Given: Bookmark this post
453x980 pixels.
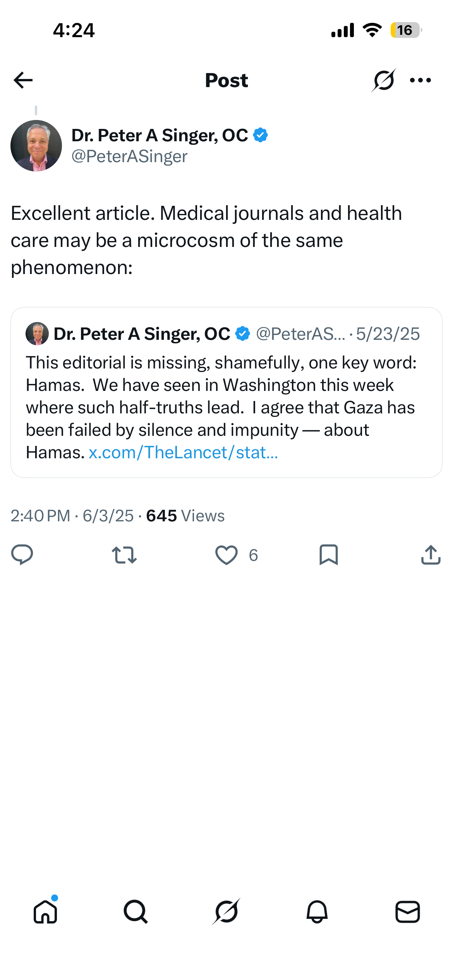Looking at the screenshot, I should tap(329, 555).
